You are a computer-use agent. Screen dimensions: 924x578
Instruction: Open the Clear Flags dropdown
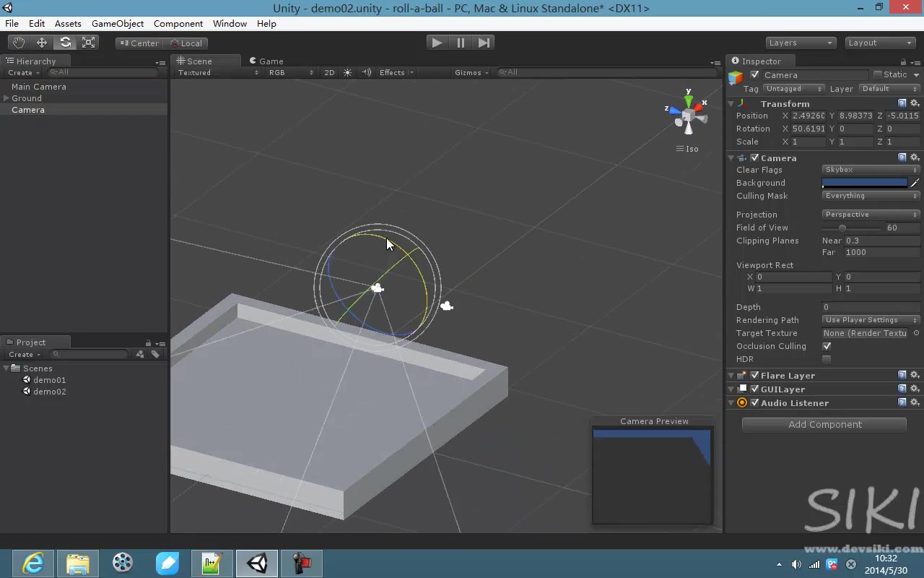click(870, 170)
